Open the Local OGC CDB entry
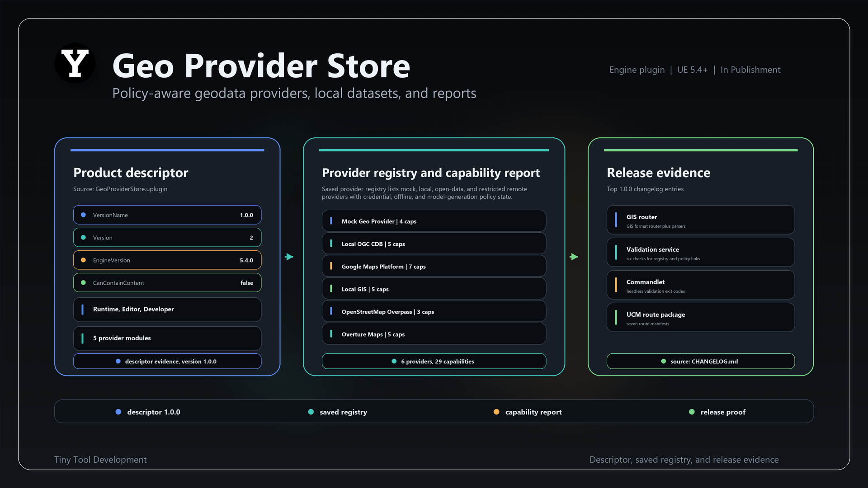868x488 pixels. [x=434, y=244]
